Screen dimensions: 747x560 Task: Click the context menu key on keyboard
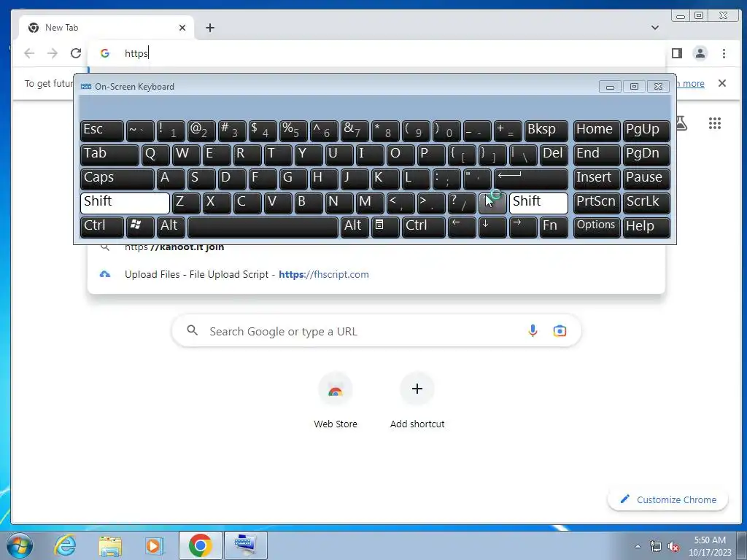coord(385,227)
